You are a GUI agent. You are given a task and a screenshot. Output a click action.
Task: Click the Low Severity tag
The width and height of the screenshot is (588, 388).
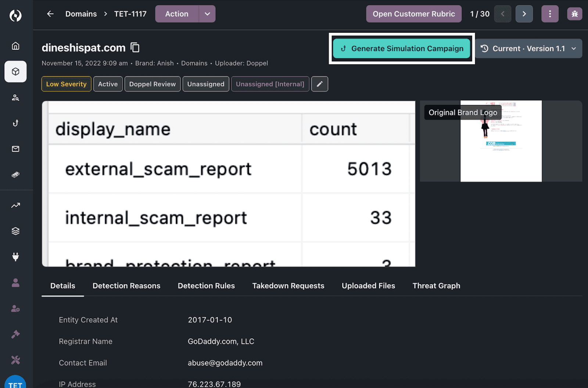point(66,84)
